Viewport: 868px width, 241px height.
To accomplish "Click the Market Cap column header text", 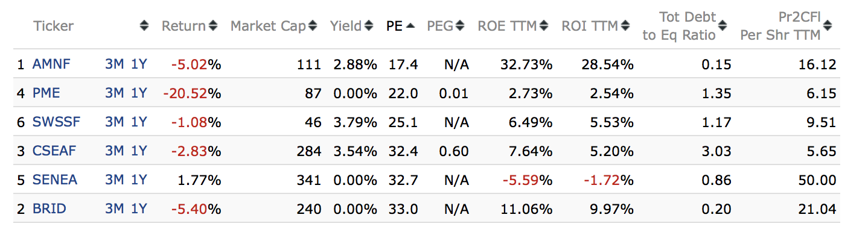I will [x=268, y=26].
